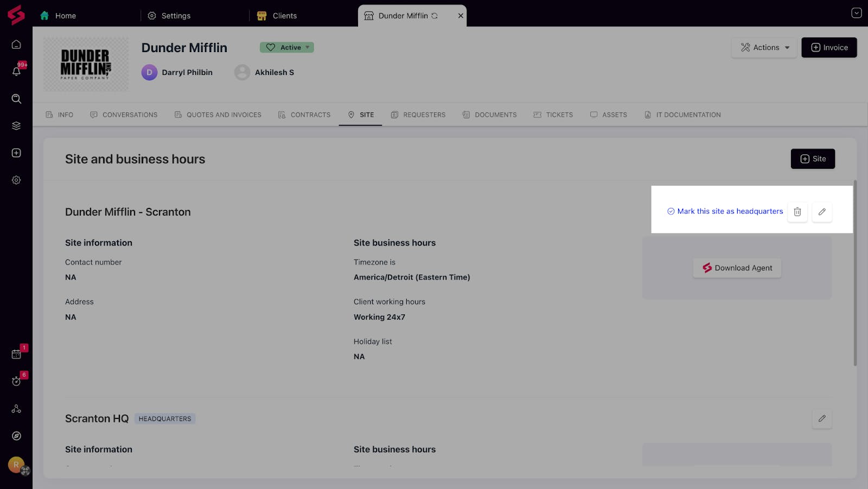
Task: Click the America/Detroit (Eastern Time) timezone value
Action: (x=412, y=277)
